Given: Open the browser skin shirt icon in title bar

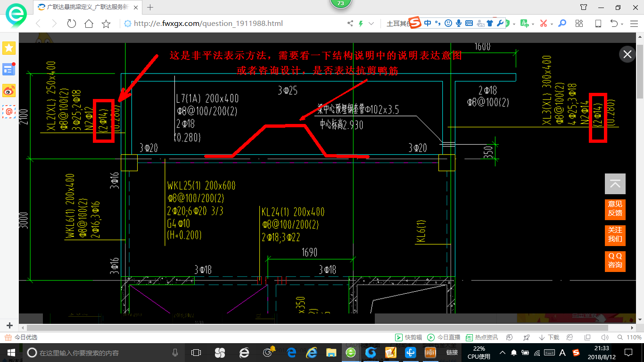Looking at the screenshot, I should (x=584, y=7).
